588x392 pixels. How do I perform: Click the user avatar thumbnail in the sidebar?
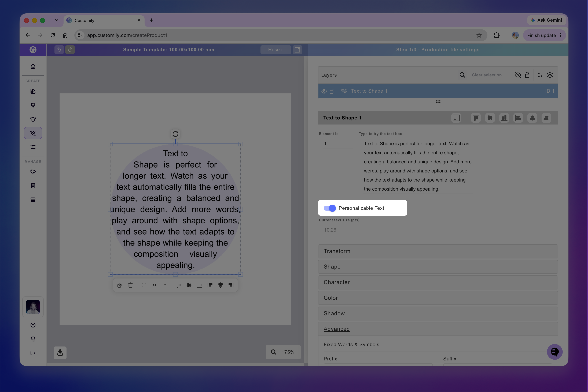(33, 307)
